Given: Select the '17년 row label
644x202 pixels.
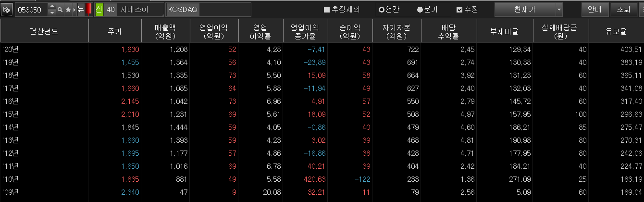Looking at the screenshot, I should (10, 88).
